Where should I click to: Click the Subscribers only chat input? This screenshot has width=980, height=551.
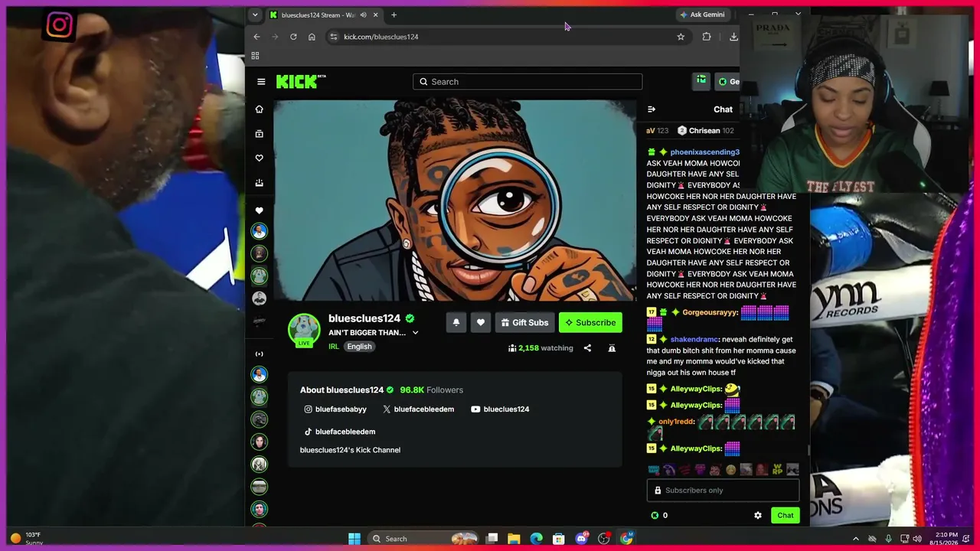pos(723,491)
